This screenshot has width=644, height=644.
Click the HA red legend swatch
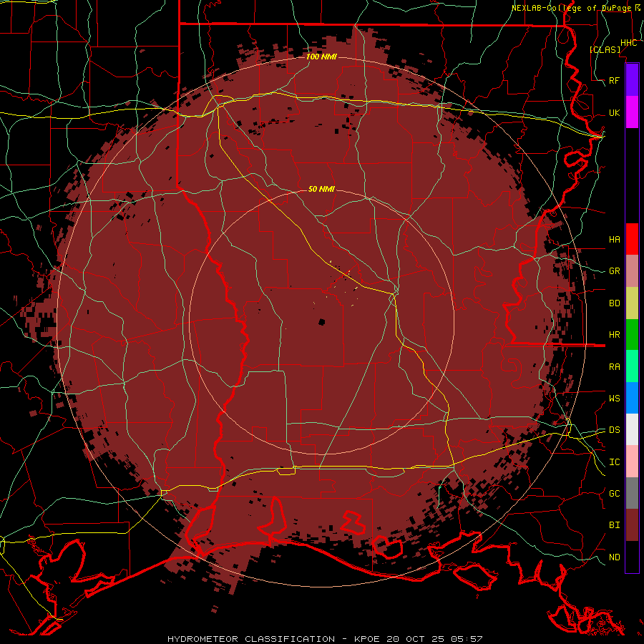pos(632,239)
